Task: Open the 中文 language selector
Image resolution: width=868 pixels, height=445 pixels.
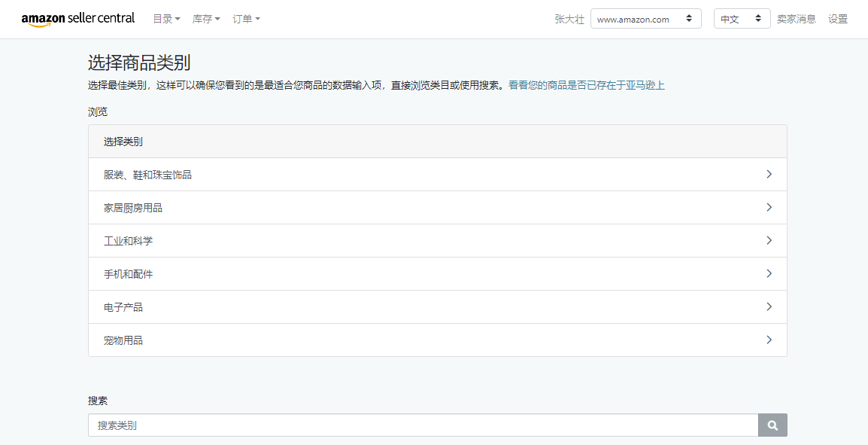Action: [741, 18]
